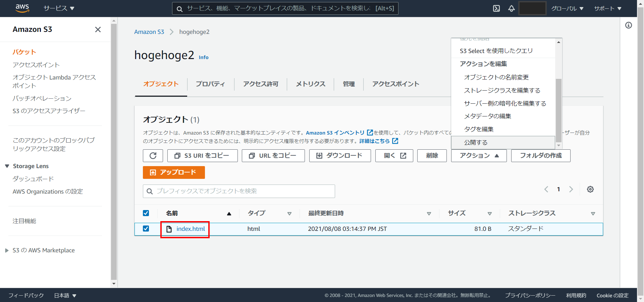
Task: Click the index.html file icon
Action: 169,229
